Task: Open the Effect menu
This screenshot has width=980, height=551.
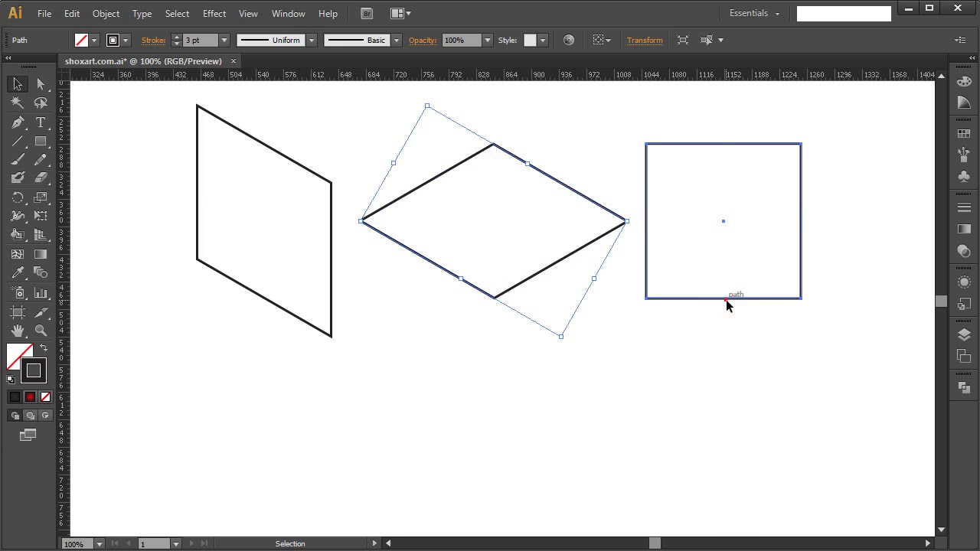Action: click(214, 14)
